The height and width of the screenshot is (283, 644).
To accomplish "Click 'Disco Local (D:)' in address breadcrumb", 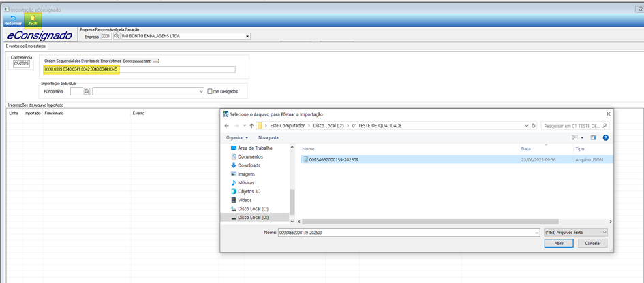I will (328, 126).
